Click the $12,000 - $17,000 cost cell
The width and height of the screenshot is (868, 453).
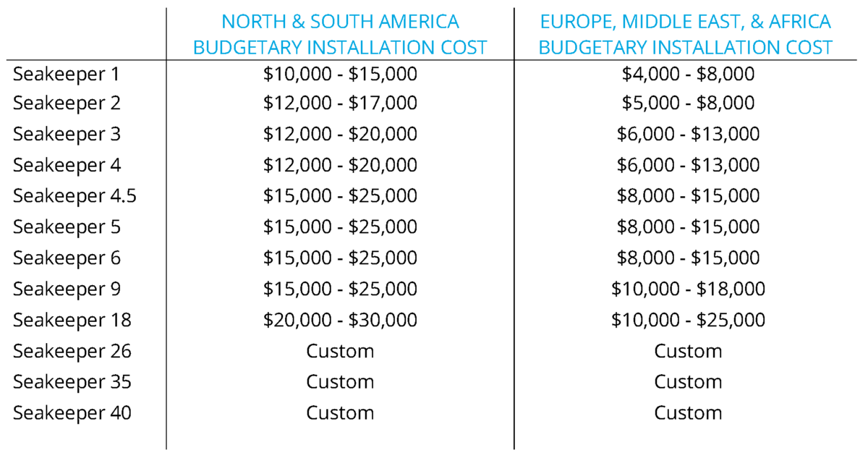click(x=340, y=103)
